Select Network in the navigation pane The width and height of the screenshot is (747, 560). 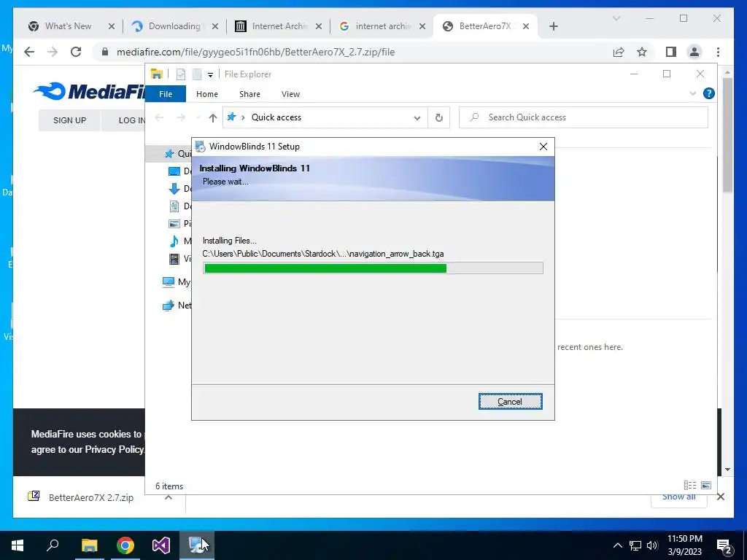177,306
